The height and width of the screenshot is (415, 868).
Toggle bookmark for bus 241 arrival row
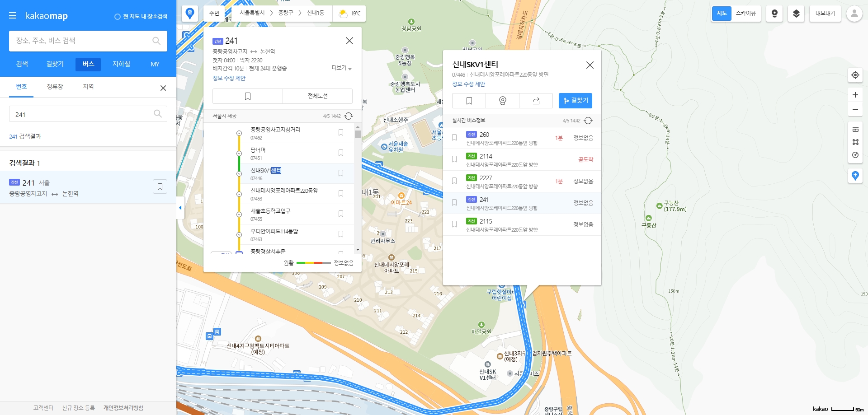(454, 202)
